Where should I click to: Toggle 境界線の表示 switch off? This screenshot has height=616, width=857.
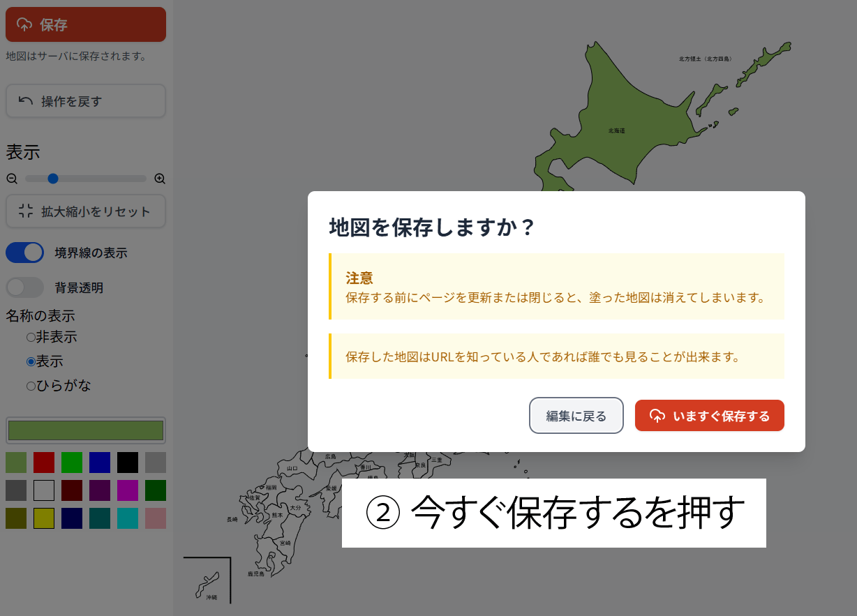[25, 253]
